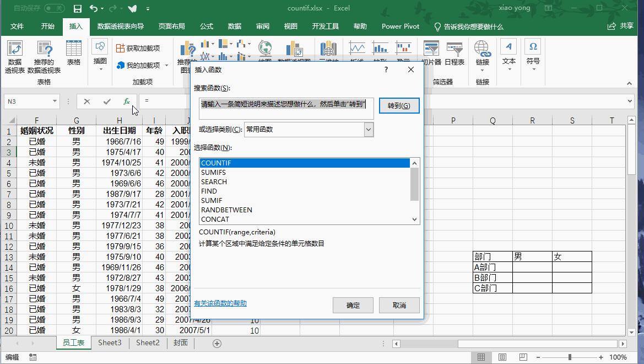Open Recommended PivotTables (推荐的数据透视表)
Screen dimensions: 644x364
pyautogui.click(x=44, y=57)
